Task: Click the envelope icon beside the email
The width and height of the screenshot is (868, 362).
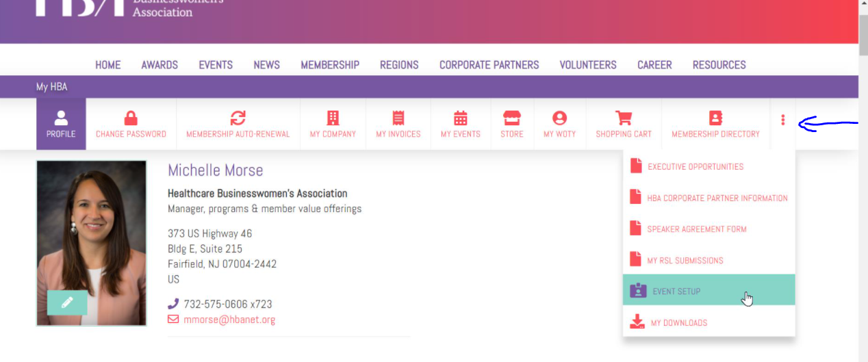Action: [x=173, y=320]
